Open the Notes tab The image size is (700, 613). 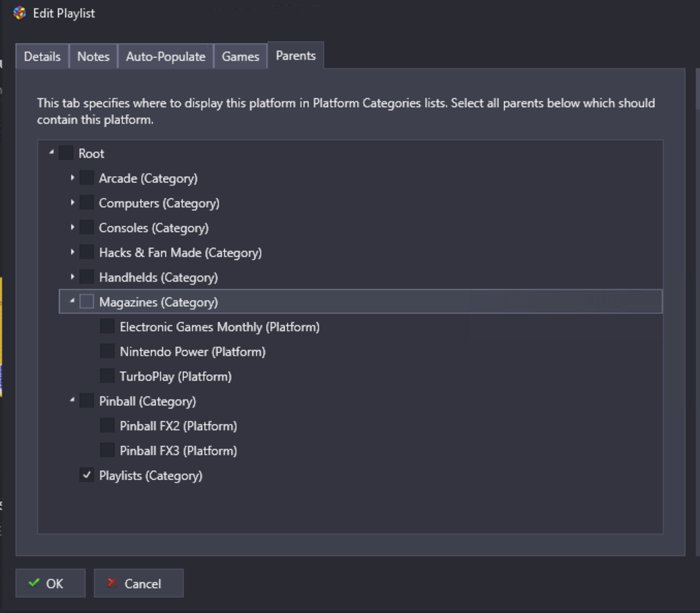click(93, 56)
